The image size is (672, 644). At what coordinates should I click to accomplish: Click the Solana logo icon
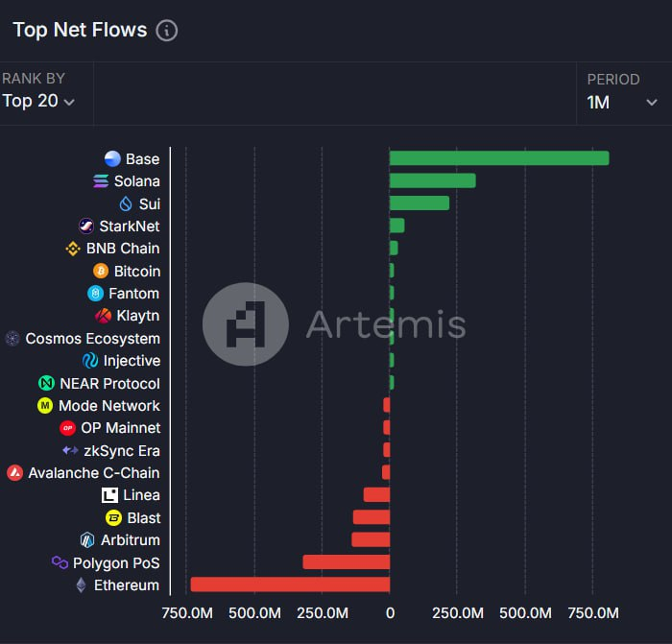point(101,180)
